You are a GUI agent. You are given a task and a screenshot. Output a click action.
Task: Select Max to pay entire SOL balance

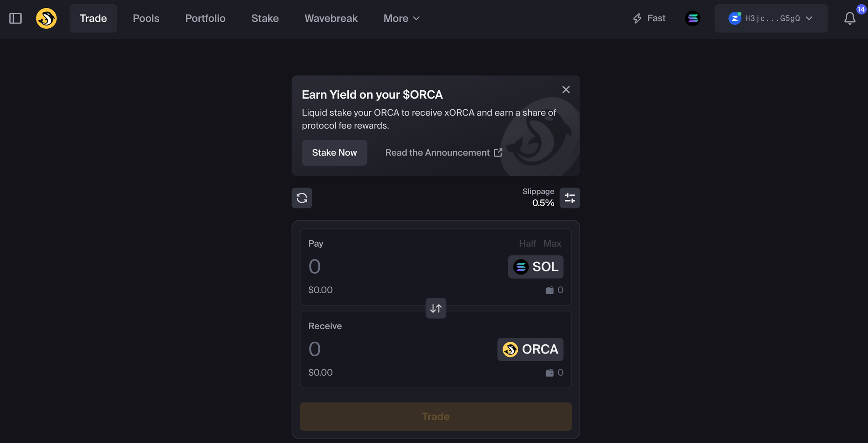point(552,244)
